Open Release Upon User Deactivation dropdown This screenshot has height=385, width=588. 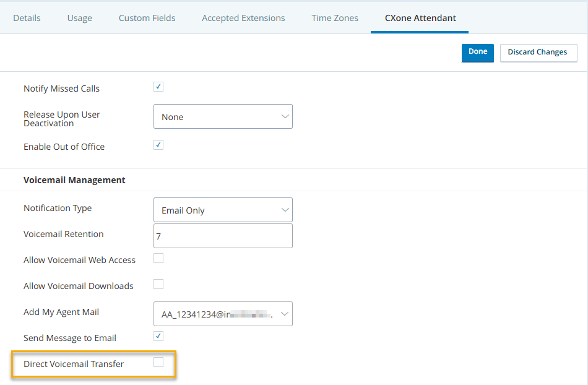[222, 116]
